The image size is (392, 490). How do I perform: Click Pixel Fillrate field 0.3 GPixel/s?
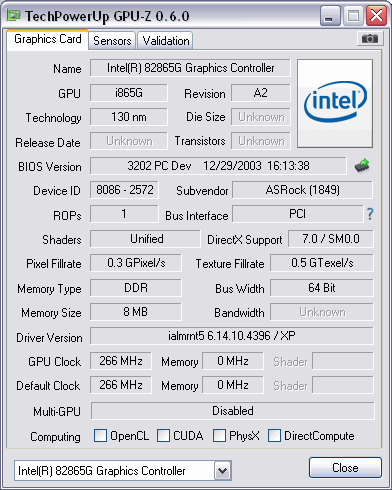(136, 263)
